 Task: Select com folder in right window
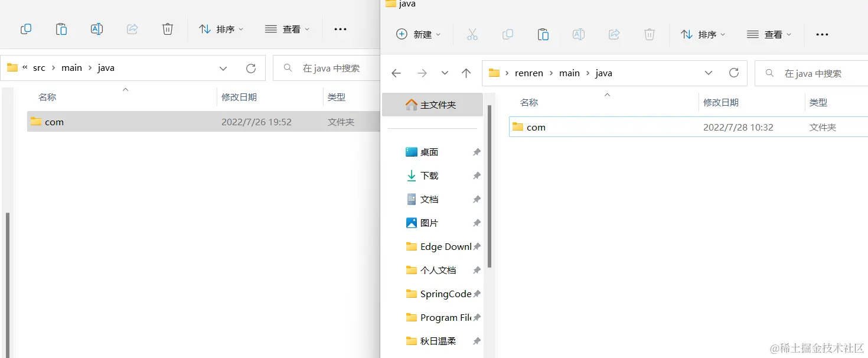click(688, 127)
